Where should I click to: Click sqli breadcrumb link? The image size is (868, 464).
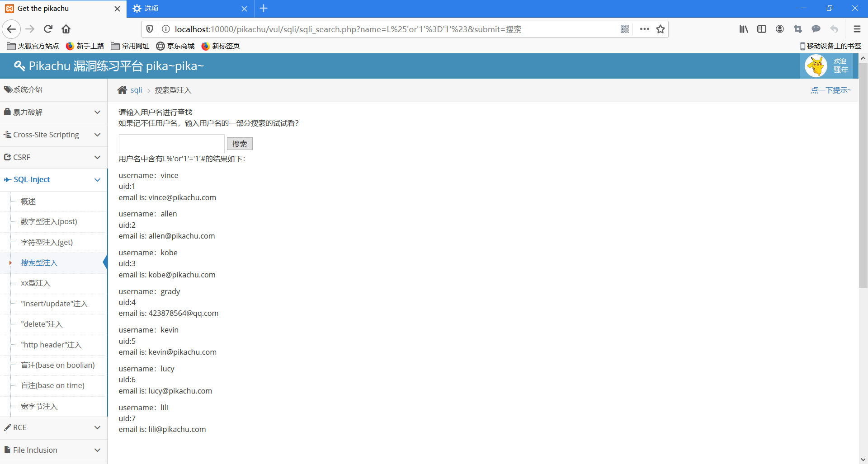pos(136,90)
